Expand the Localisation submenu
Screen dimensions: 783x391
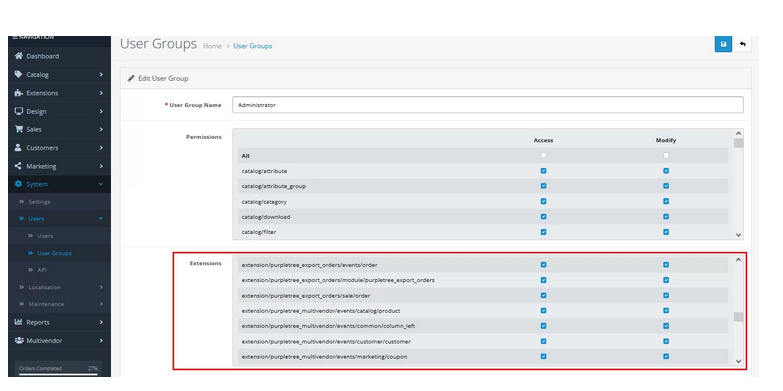point(59,287)
